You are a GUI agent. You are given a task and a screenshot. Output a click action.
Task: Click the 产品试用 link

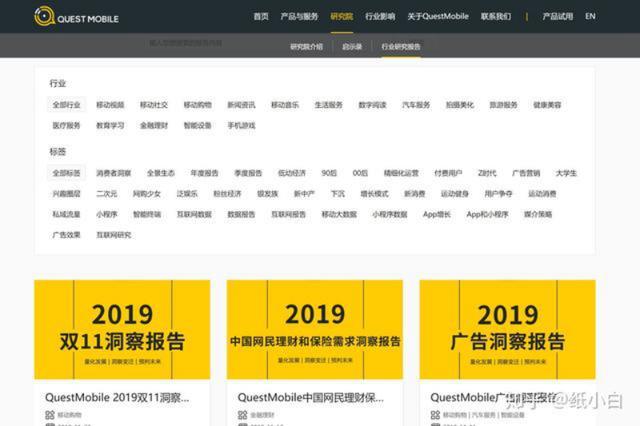coord(558,16)
